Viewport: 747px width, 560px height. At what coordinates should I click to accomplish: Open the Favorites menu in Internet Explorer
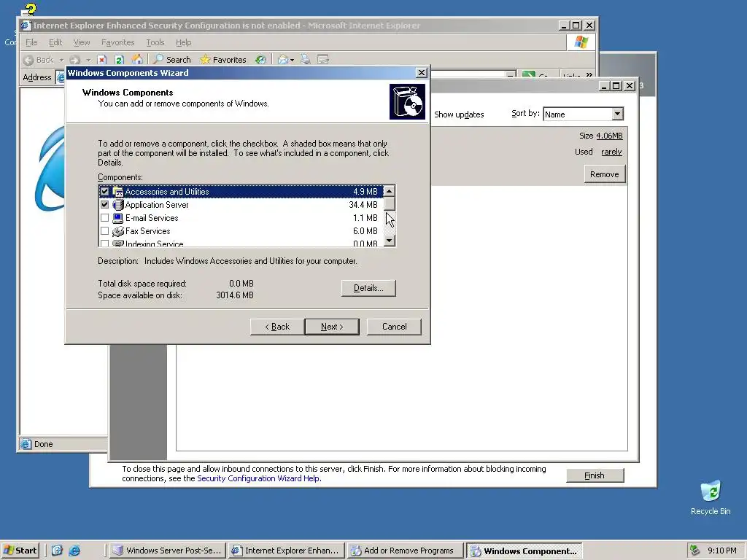click(x=117, y=42)
